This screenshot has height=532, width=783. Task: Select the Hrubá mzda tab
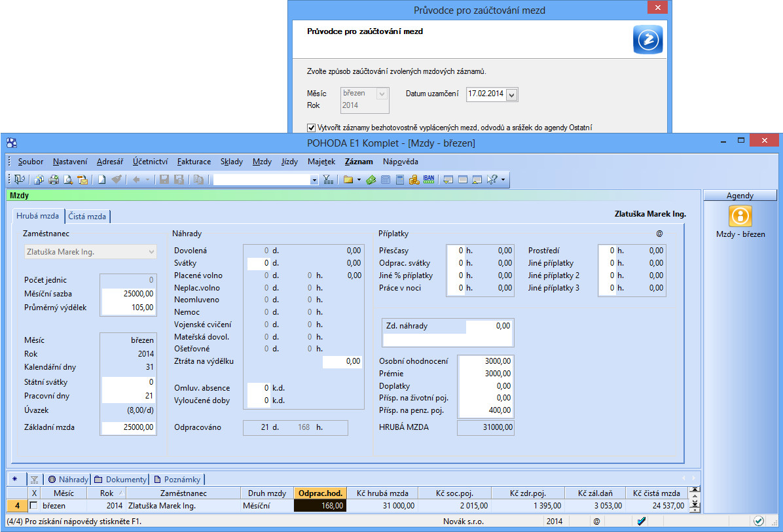pos(38,215)
